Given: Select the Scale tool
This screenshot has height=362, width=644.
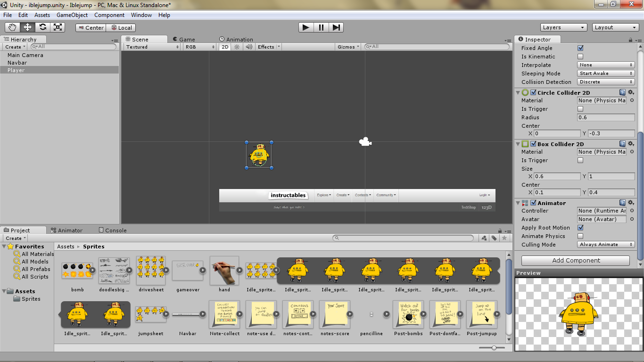Looking at the screenshot, I should (x=58, y=27).
